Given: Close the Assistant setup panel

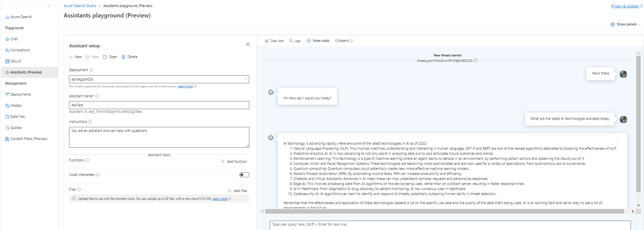Looking at the screenshot, I should click(x=248, y=44).
